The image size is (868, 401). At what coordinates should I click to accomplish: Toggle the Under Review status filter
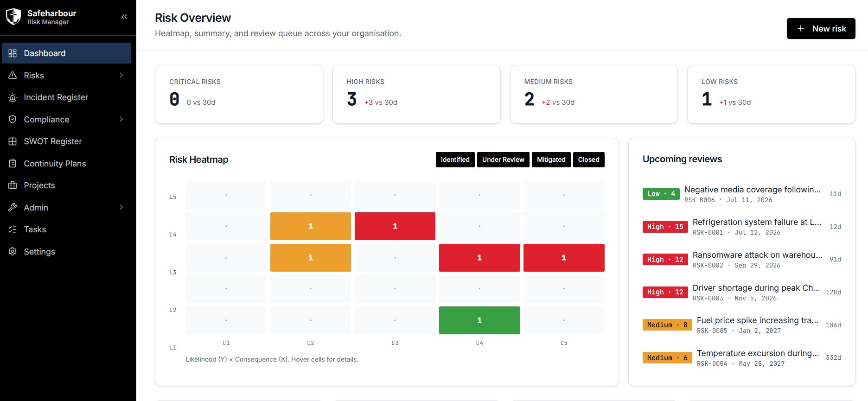(x=503, y=159)
